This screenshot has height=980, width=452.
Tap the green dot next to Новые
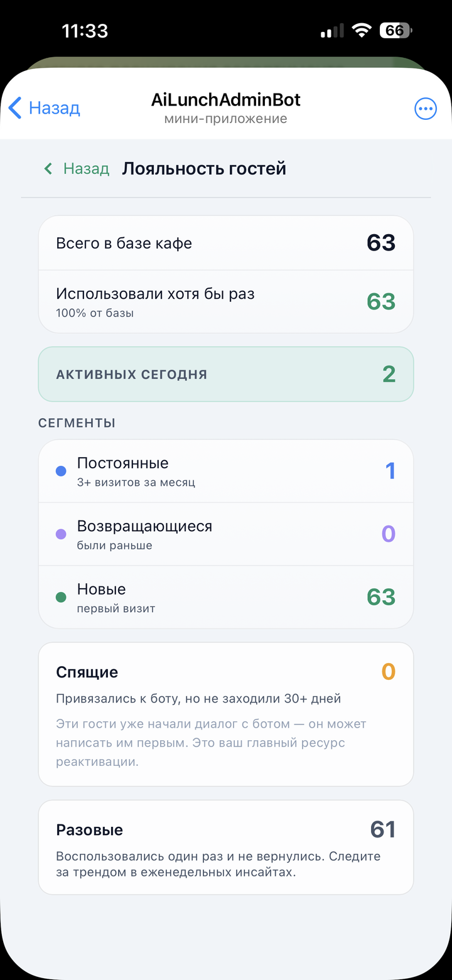(x=61, y=597)
